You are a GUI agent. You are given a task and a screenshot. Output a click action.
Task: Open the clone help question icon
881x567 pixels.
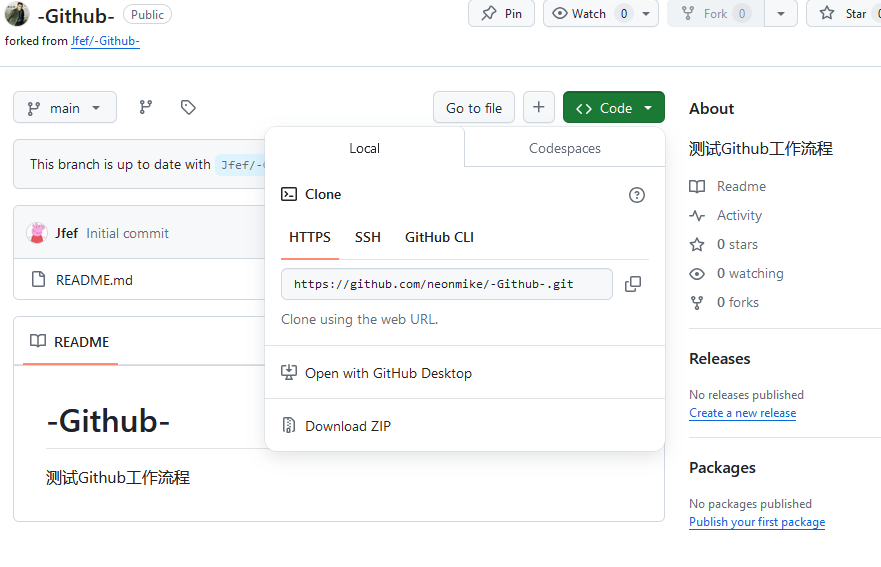click(x=637, y=195)
